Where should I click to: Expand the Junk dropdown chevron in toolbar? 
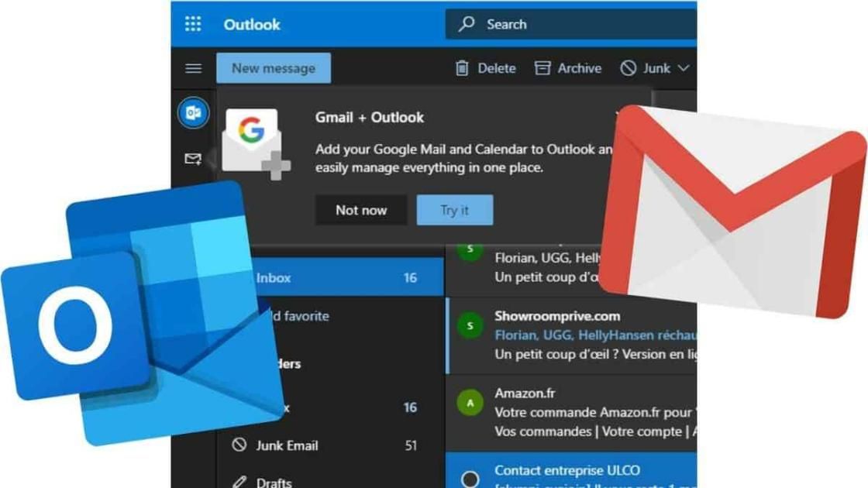pyautogui.click(x=683, y=68)
